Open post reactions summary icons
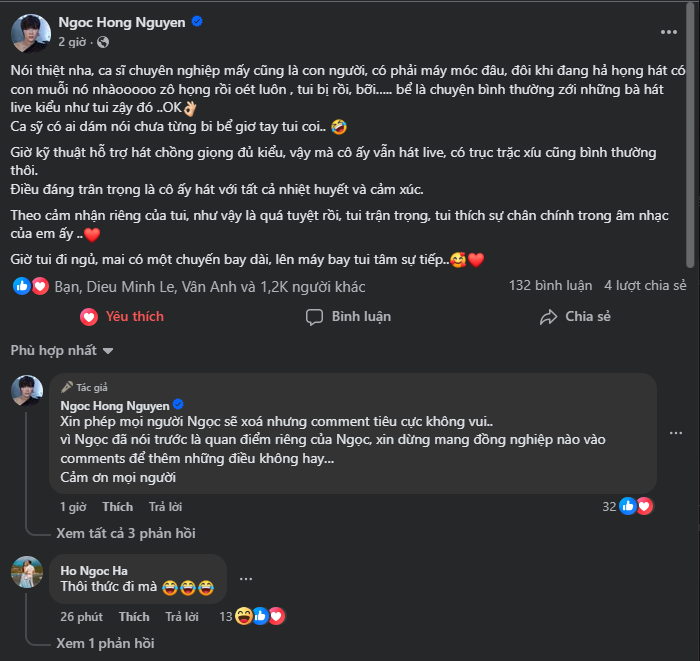 (30, 286)
